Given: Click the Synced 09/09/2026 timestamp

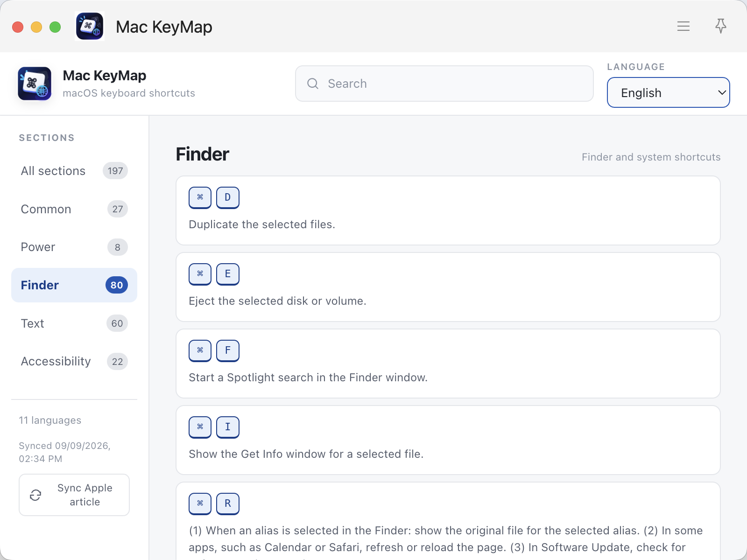Looking at the screenshot, I should coord(64,452).
